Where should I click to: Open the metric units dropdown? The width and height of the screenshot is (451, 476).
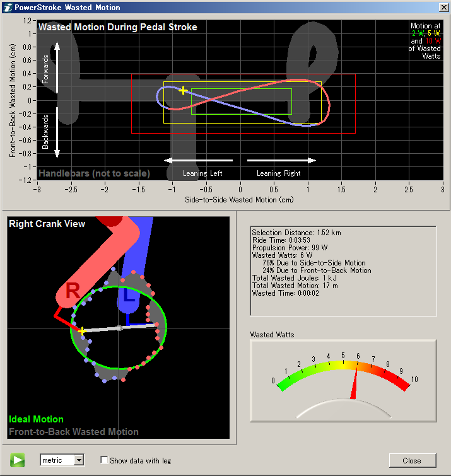78,460
